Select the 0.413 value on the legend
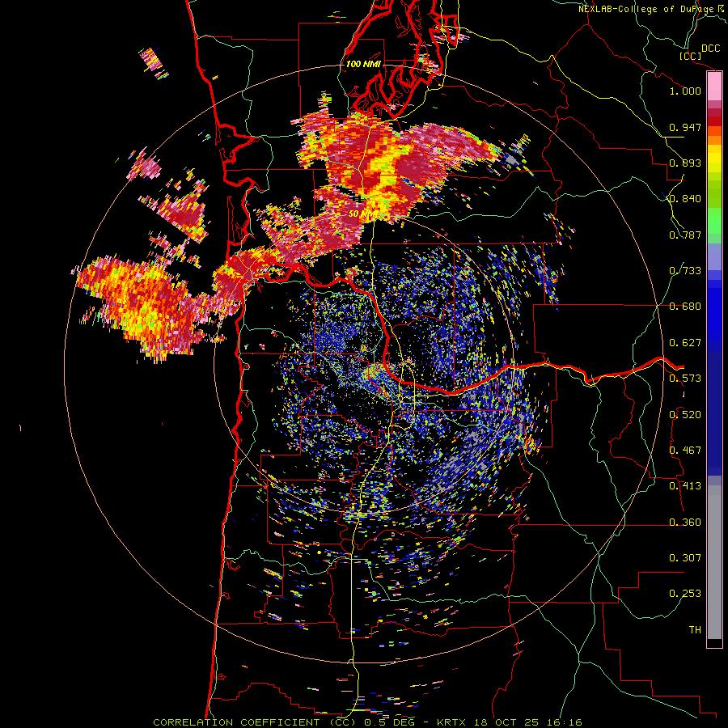This screenshot has height=728, width=728. click(685, 486)
